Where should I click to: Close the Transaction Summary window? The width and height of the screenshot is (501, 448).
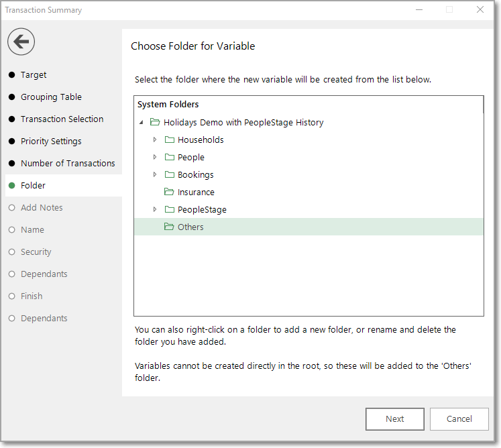point(480,9)
